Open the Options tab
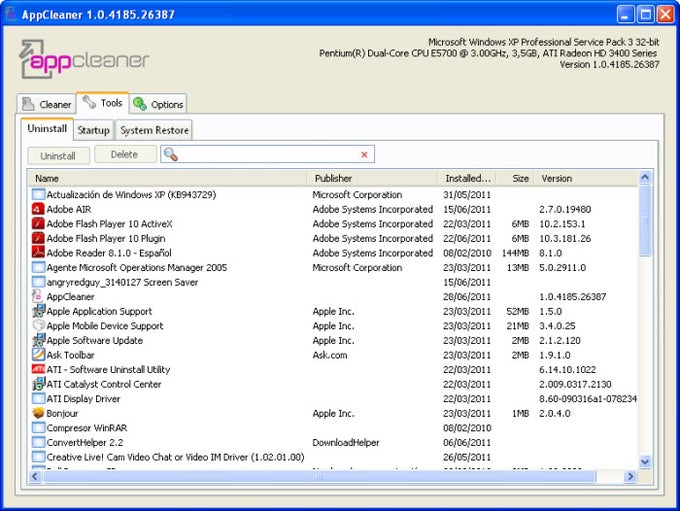Viewport: 680px width, 511px height. pyautogui.click(x=158, y=104)
